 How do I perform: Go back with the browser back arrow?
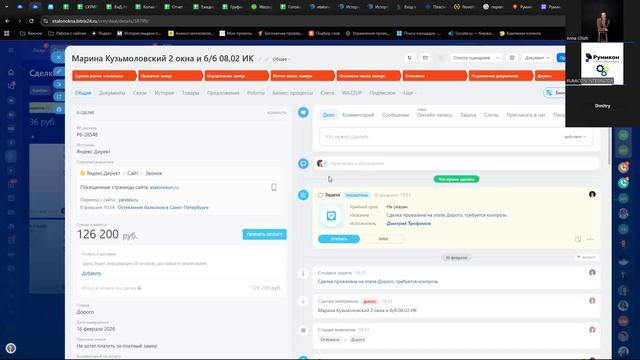click(7, 21)
